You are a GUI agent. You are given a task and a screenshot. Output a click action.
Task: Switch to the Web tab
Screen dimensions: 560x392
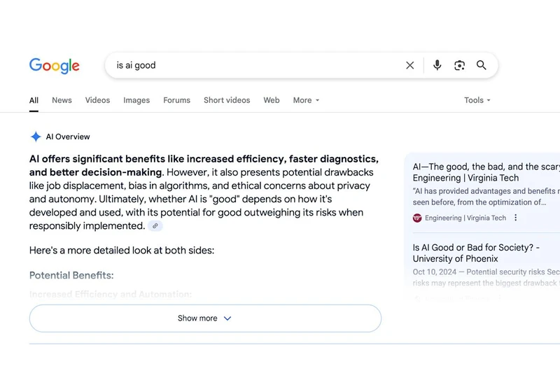click(272, 100)
